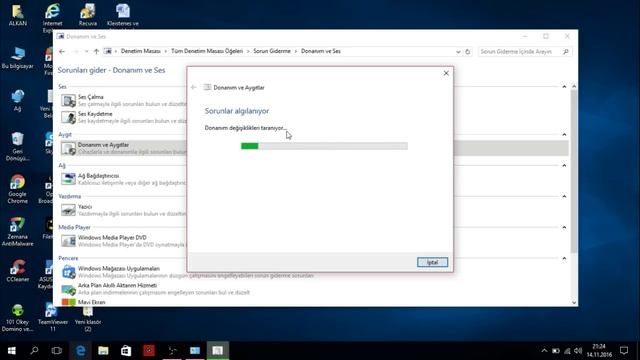The height and width of the screenshot is (360, 640).
Task: Click the Ağ Bağdaştırıcısı link text
Action: [98, 176]
